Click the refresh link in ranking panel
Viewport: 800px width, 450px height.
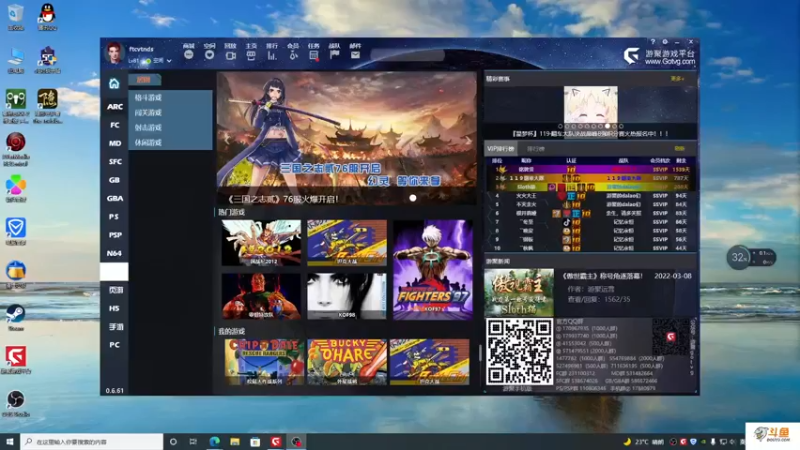(679, 148)
